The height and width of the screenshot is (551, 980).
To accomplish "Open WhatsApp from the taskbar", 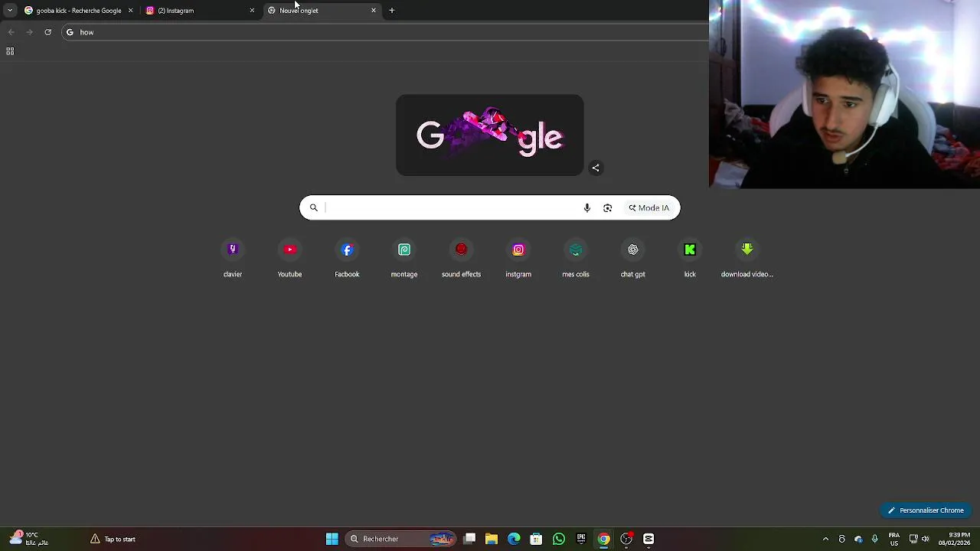I will 559,539.
